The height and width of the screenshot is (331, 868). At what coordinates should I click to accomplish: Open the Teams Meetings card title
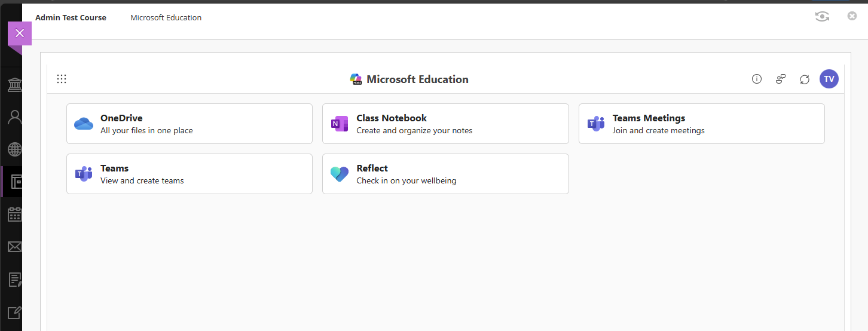click(649, 118)
